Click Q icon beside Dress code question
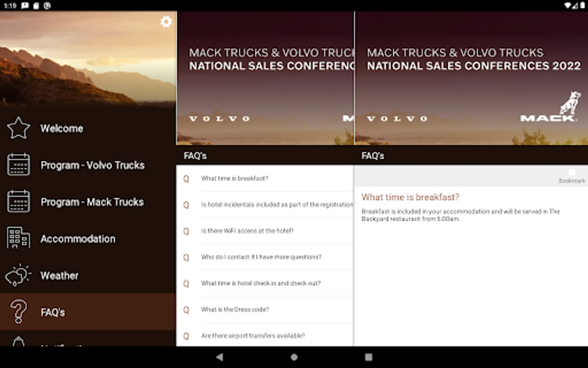588x368 pixels. coord(186,310)
